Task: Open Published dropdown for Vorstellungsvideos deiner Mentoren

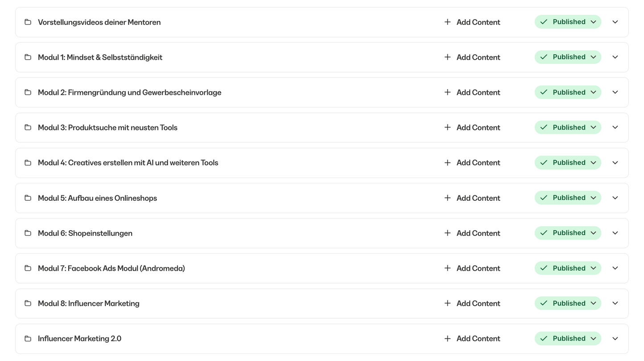Action: pos(568,22)
